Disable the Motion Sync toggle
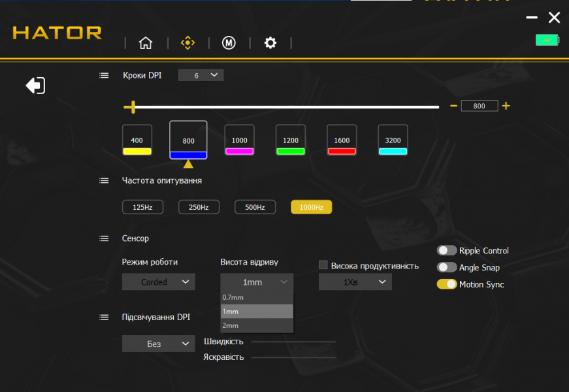 pyautogui.click(x=447, y=284)
